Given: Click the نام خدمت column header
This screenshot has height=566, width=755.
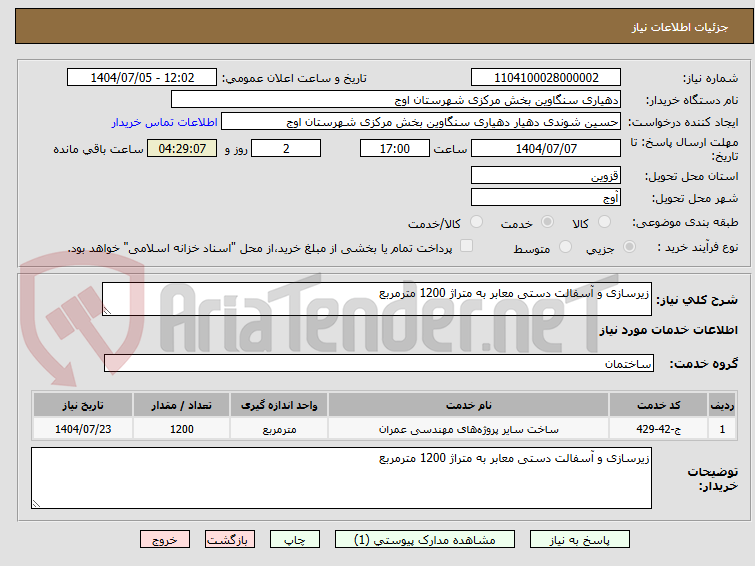Looking at the screenshot, I should point(469,405).
